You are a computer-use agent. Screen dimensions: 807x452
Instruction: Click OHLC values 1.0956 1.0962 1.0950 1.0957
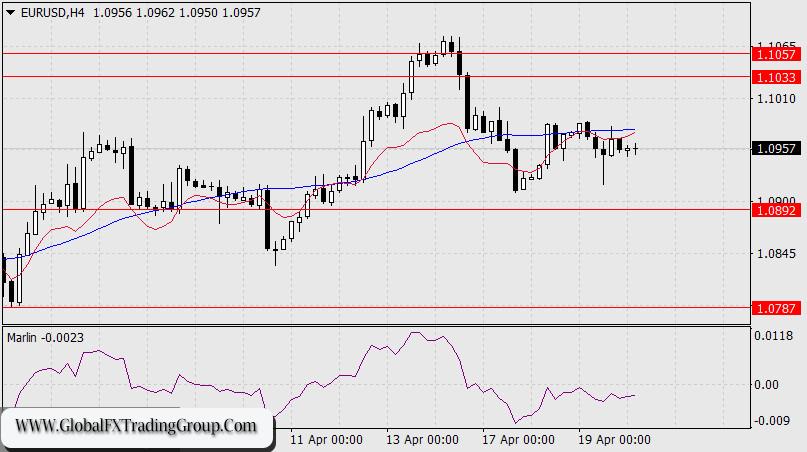coord(177,13)
